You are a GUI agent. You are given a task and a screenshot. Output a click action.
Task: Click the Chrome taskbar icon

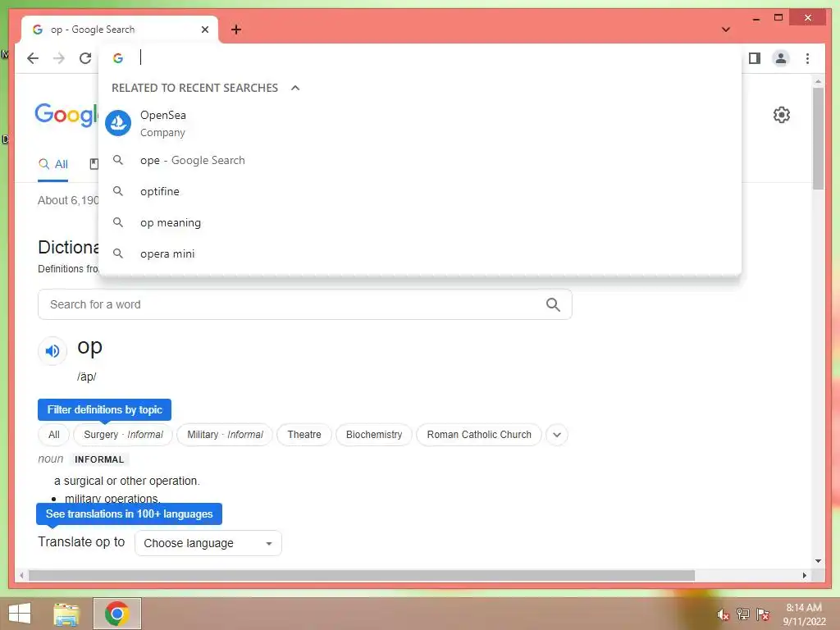point(116,614)
